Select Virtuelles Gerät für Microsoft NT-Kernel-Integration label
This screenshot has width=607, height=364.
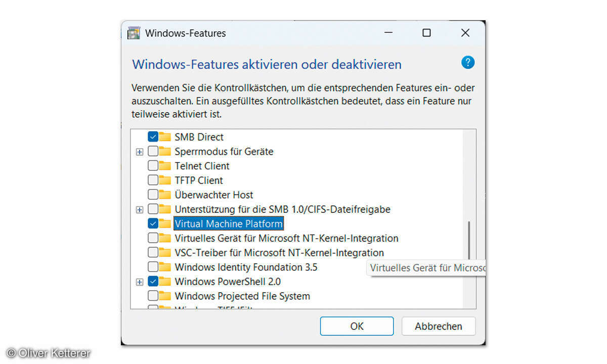point(286,238)
